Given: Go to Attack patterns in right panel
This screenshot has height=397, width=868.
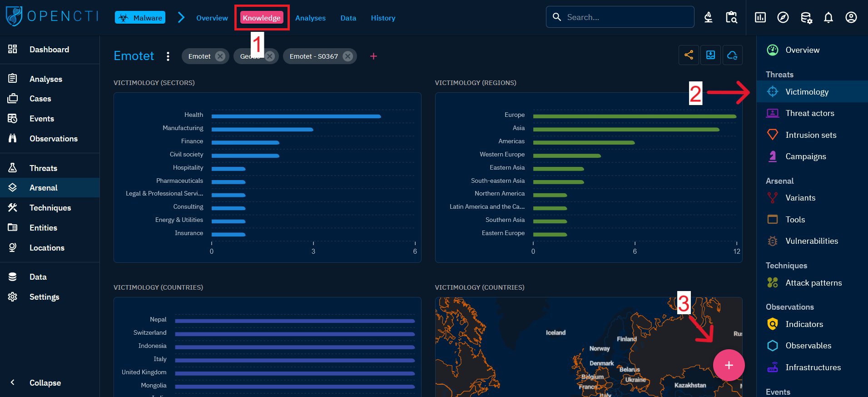Looking at the screenshot, I should pyautogui.click(x=813, y=283).
